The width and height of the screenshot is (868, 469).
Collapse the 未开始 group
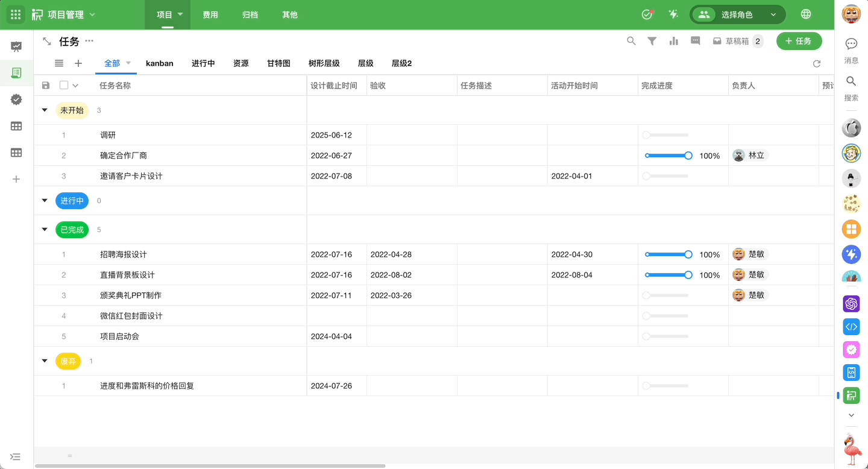tap(45, 110)
